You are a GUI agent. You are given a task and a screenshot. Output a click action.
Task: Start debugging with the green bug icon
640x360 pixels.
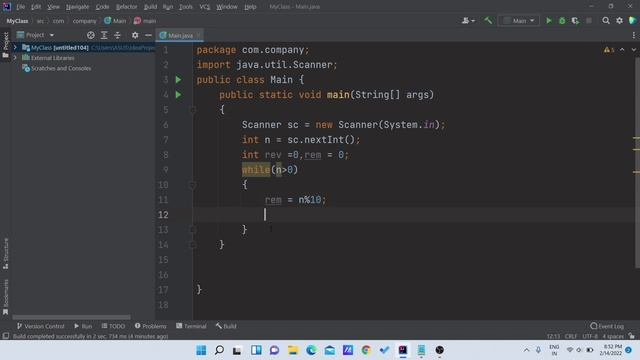(562, 20)
